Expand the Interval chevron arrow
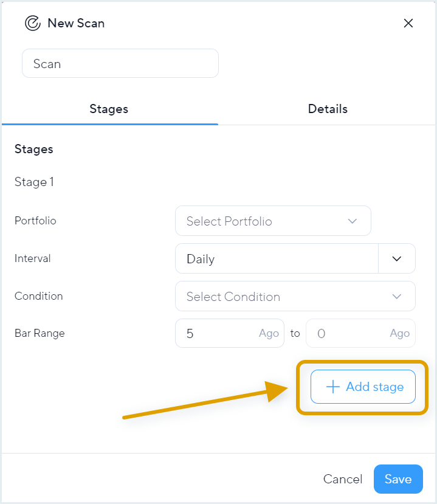437x504 pixels. (397, 259)
